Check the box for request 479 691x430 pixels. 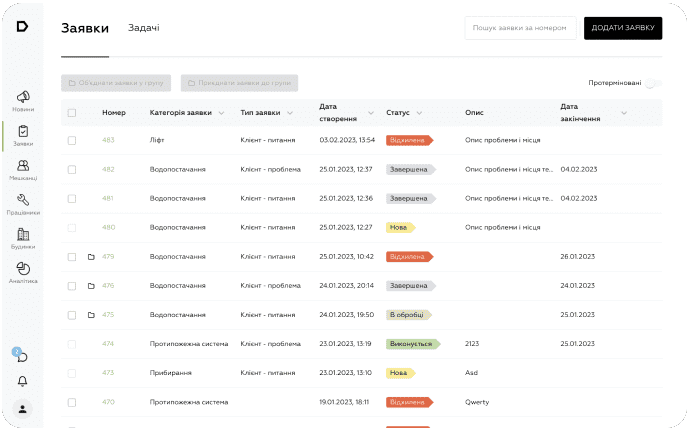coord(72,257)
